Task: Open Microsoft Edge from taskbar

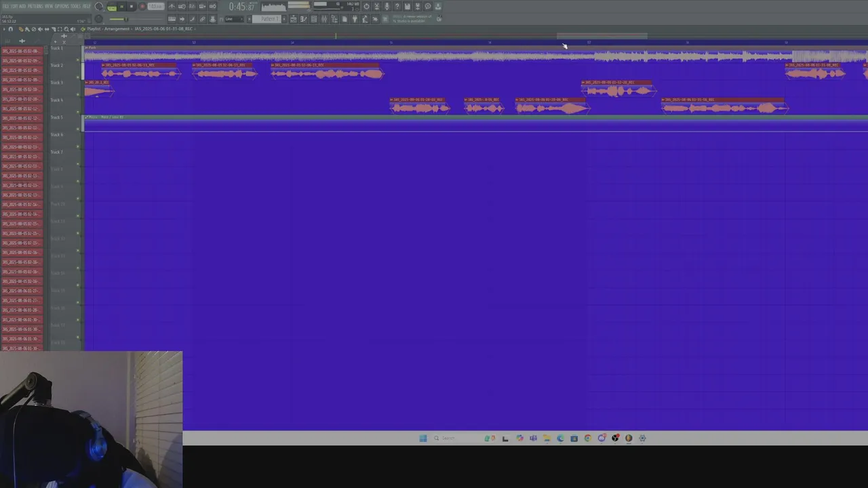Action: (x=560, y=438)
